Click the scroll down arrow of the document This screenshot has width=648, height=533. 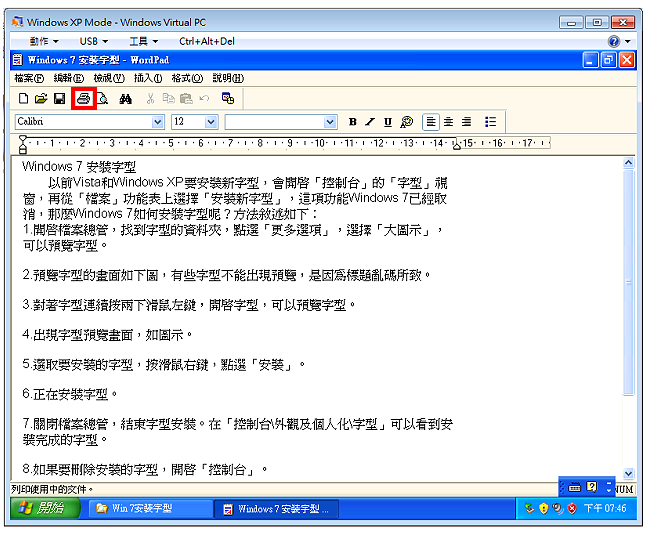point(629,474)
